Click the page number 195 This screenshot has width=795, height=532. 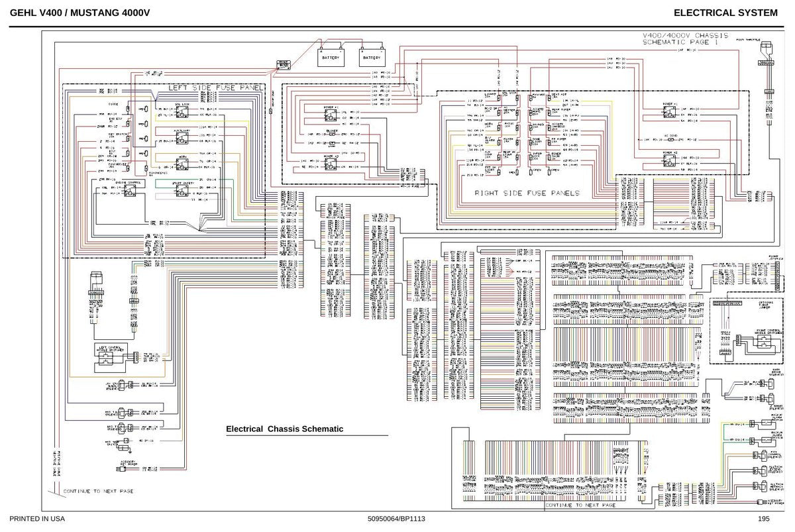click(x=763, y=518)
